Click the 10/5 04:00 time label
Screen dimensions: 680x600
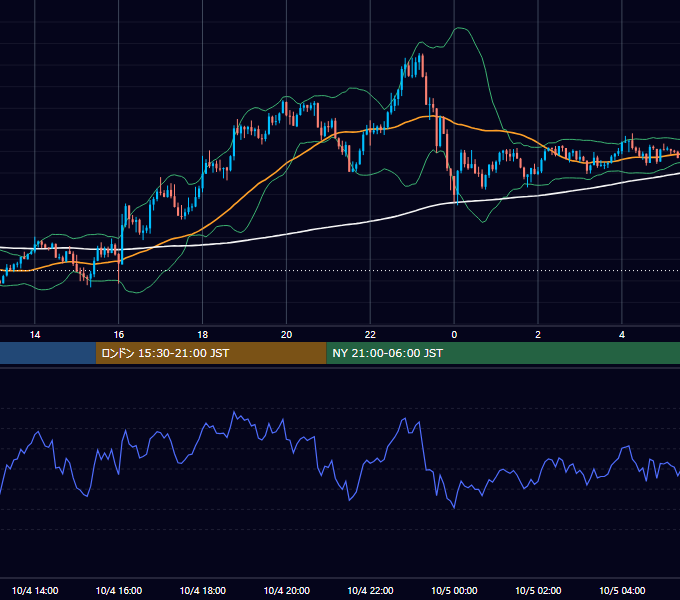pyautogui.click(x=622, y=590)
